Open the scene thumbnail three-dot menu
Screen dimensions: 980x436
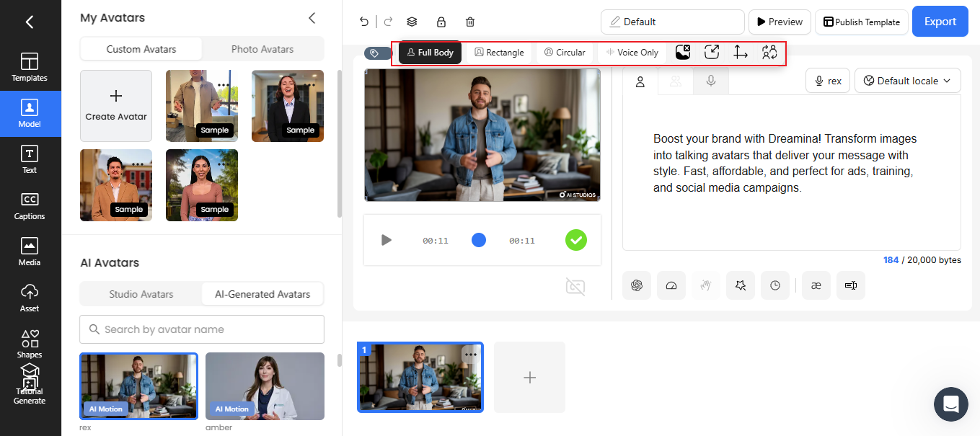[471, 354]
